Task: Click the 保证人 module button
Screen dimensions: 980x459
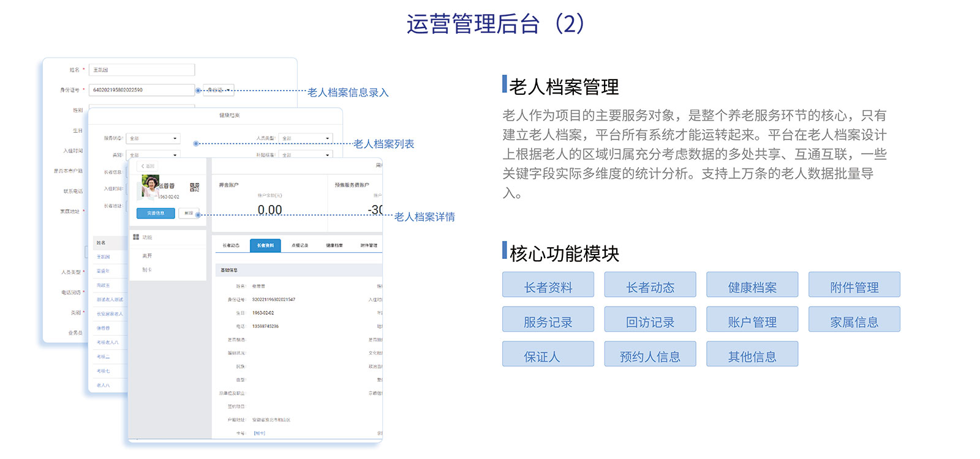Action: pos(548,354)
